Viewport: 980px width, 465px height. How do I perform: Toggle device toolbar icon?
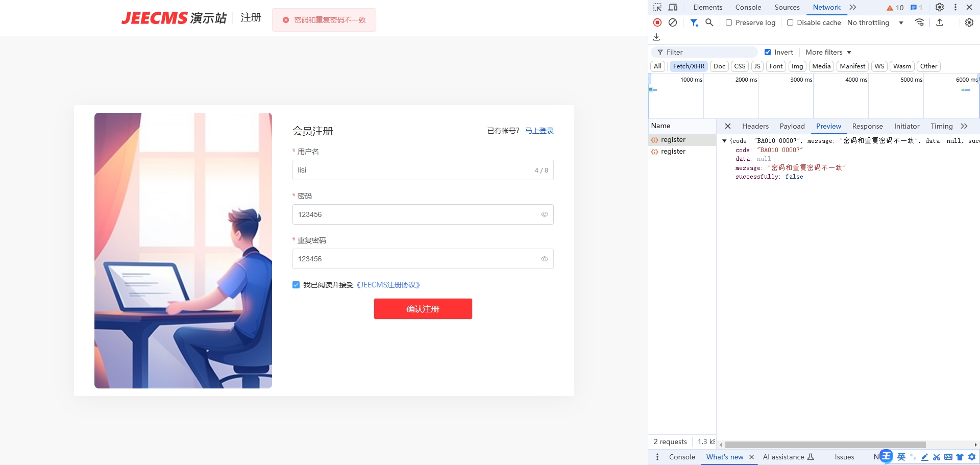673,7
